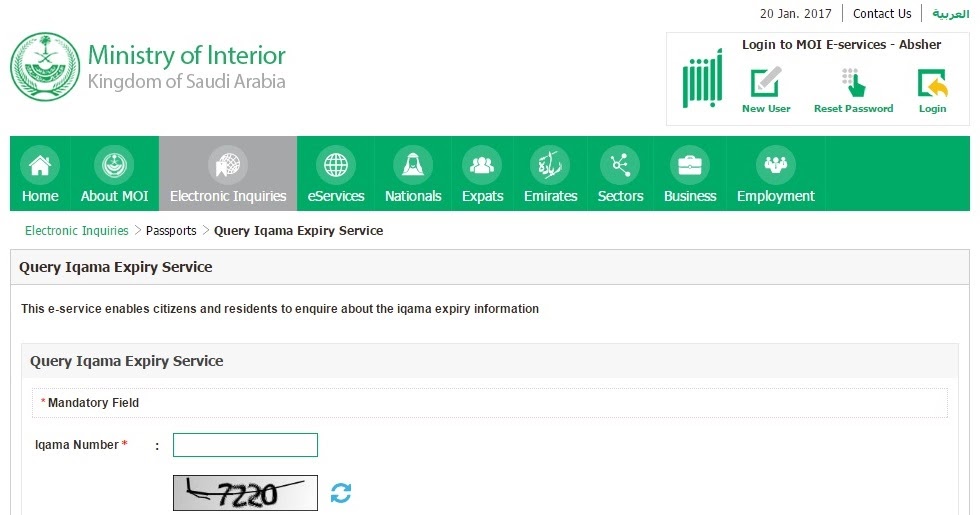The height and width of the screenshot is (515, 980).
Task: Click the About MOI emblem icon
Action: [114, 165]
